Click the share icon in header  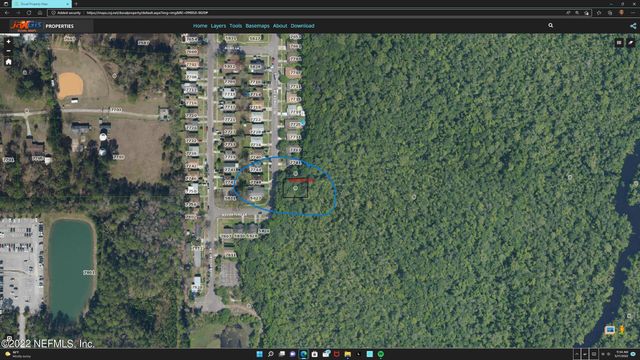click(633, 26)
